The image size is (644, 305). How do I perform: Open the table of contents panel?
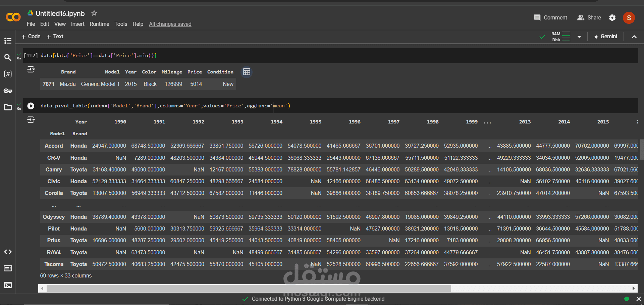click(x=8, y=41)
